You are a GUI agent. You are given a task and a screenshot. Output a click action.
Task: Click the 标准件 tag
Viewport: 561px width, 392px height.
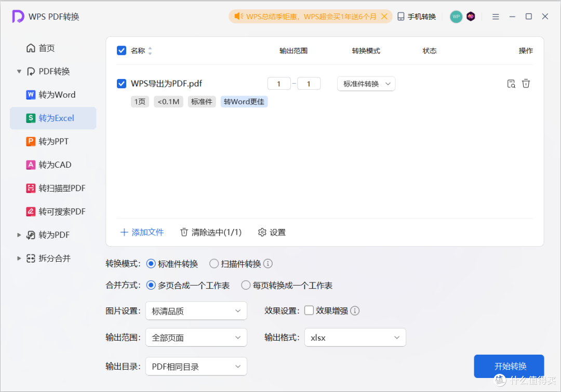click(x=202, y=102)
